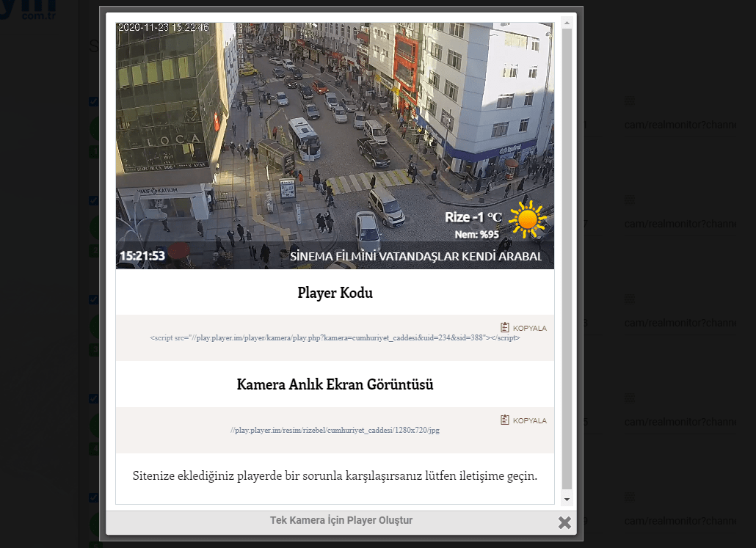Click the scrollbar up arrow in the dialog
Image resolution: width=756 pixels, height=548 pixels.
pos(567,23)
